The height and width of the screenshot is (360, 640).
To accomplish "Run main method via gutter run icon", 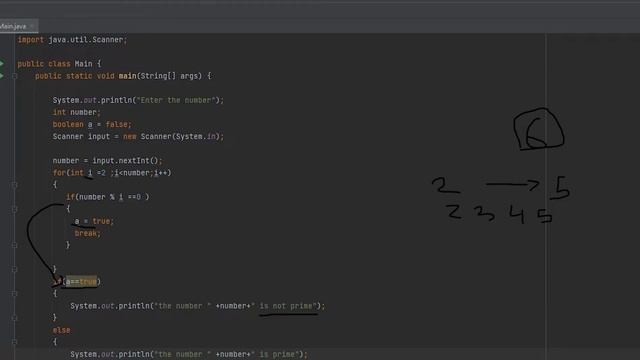I will [x=2, y=76].
